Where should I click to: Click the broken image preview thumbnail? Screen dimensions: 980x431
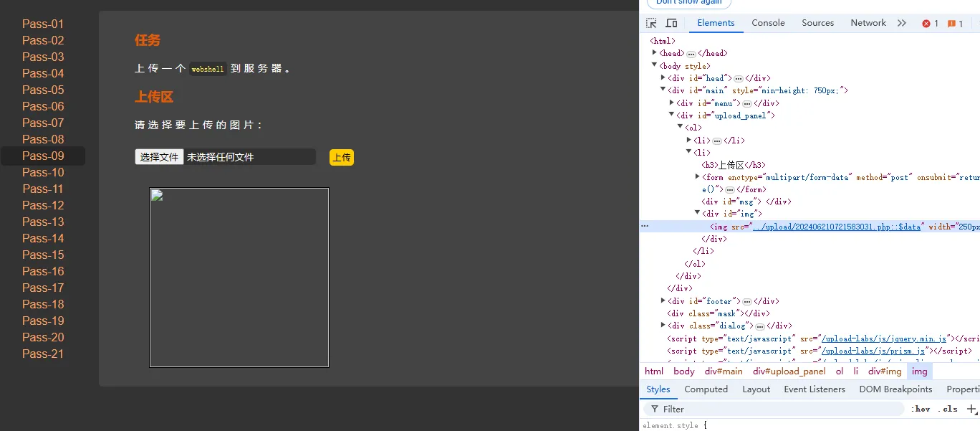(x=239, y=278)
